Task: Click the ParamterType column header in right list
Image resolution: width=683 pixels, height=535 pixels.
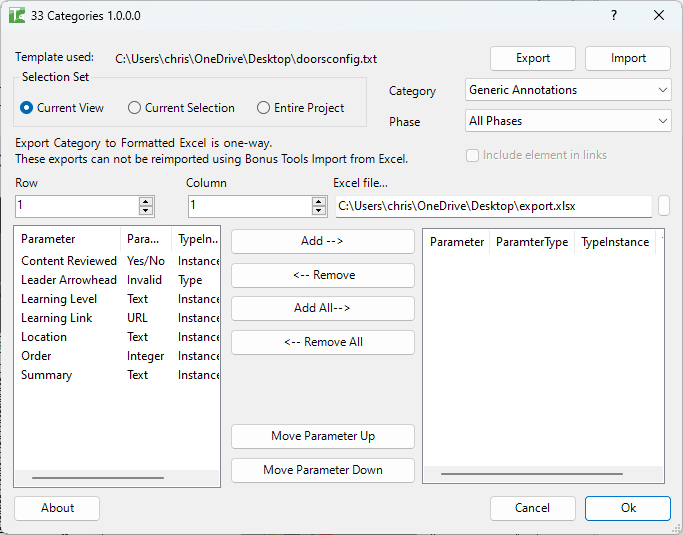Action: (x=532, y=242)
